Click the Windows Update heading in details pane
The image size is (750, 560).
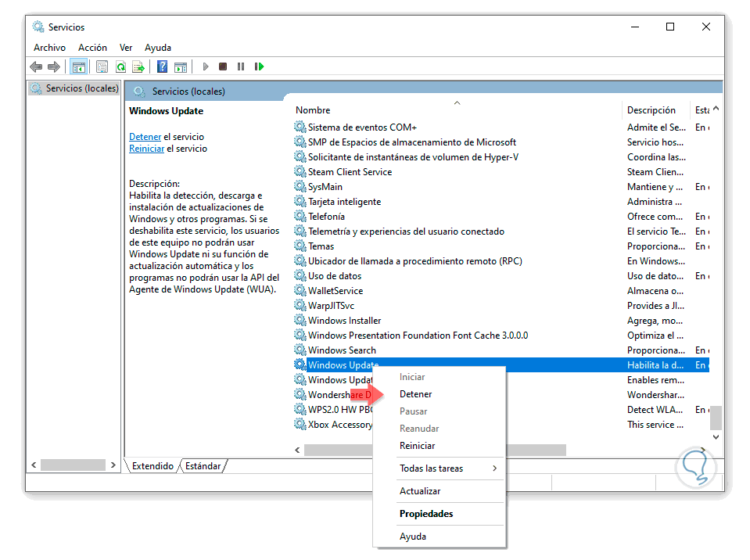[x=166, y=111]
